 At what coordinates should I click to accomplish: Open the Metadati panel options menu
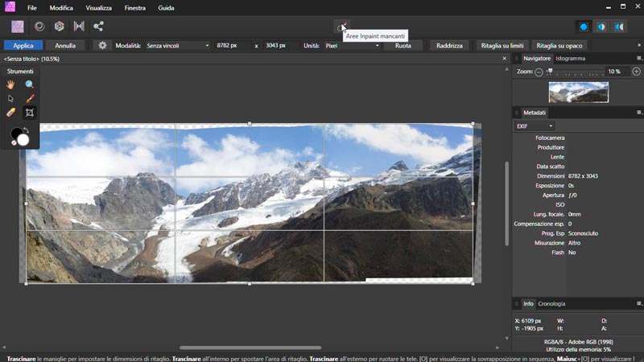638,112
